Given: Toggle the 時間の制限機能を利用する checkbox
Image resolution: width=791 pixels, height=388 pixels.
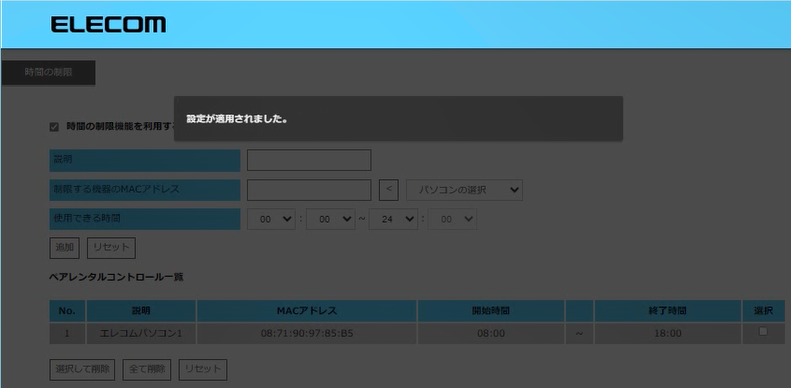Looking at the screenshot, I should coord(54,127).
